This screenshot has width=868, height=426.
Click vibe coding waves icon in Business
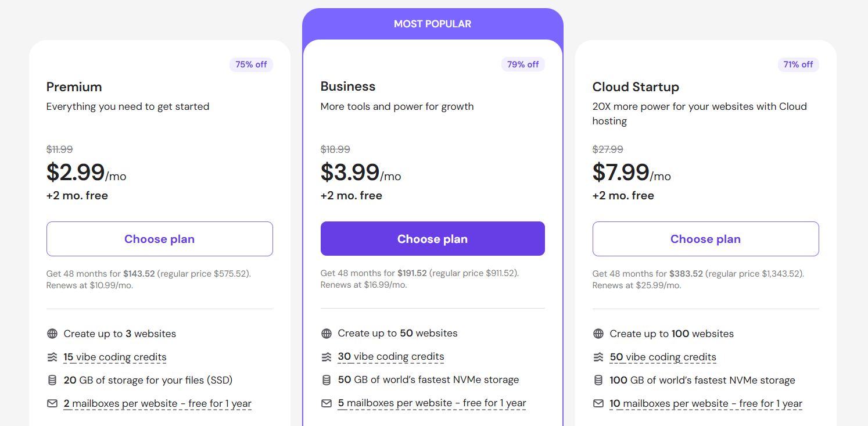[x=327, y=356]
